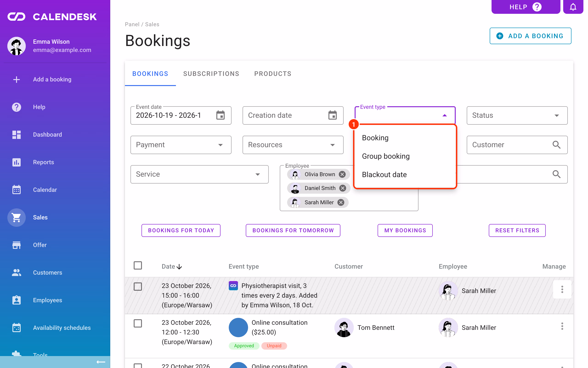This screenshot has height=368, width=588.
Task: Switch to the Products tab
Action: (x=273, y=74)
